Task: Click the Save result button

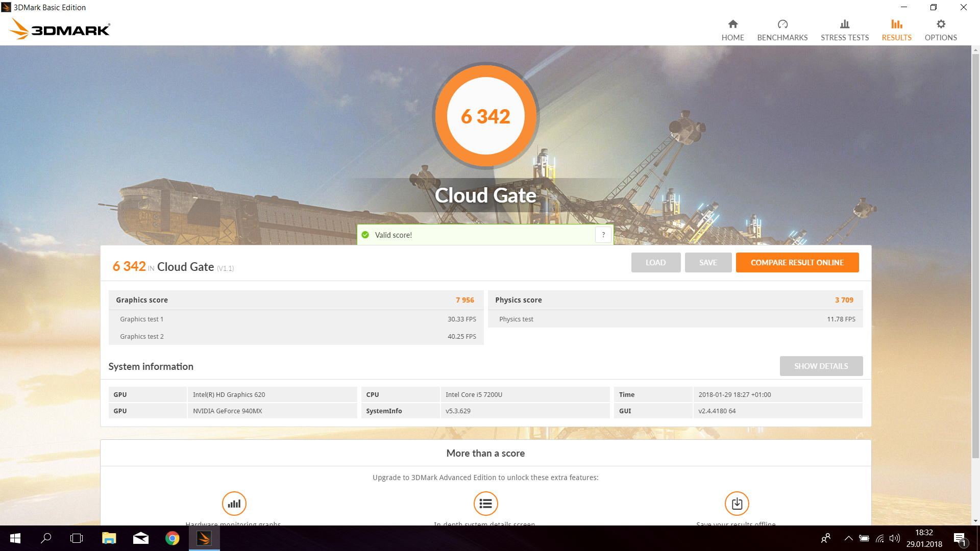Action: 708,262
